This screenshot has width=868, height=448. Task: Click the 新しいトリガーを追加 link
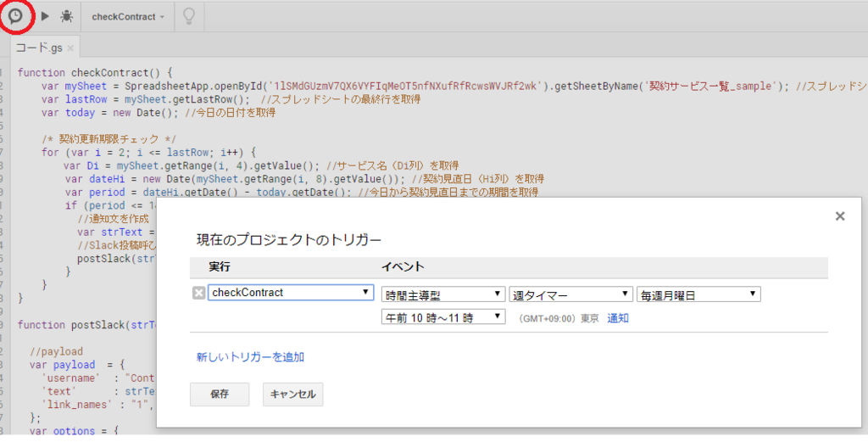click(250, 356)
